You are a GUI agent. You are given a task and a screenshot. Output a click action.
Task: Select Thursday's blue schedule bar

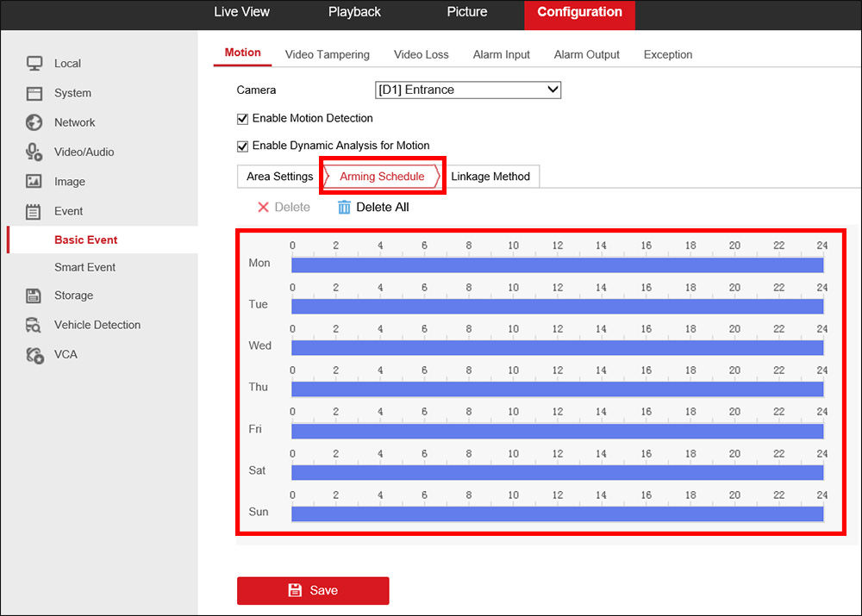pos(558,389)
